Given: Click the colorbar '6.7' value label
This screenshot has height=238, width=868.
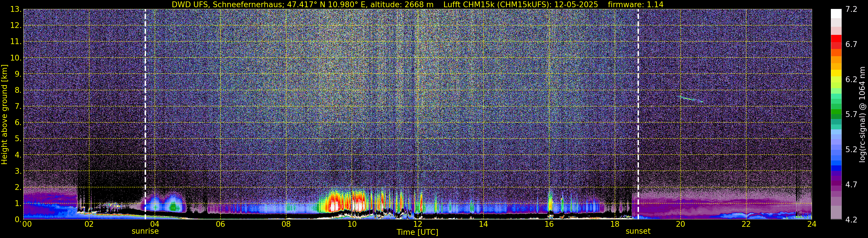Looking at the screenshot, I should 851,44.
